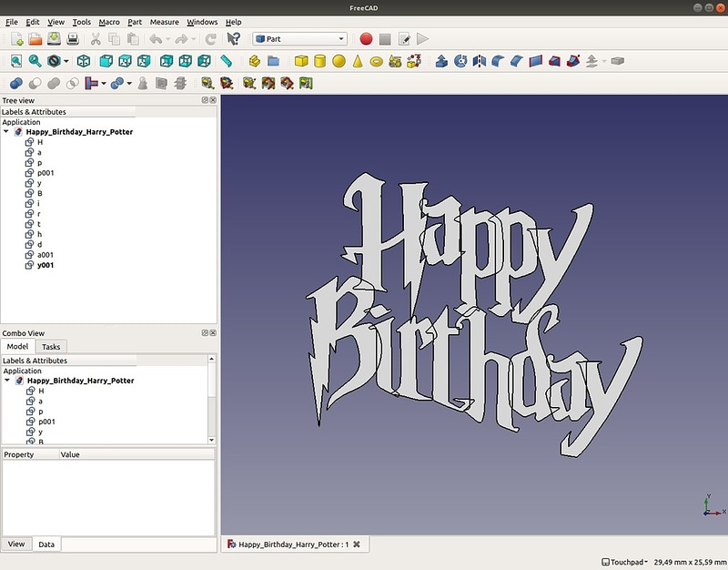Click the Boolean operation two-spheres icon
728x570 pixels.
16,83
